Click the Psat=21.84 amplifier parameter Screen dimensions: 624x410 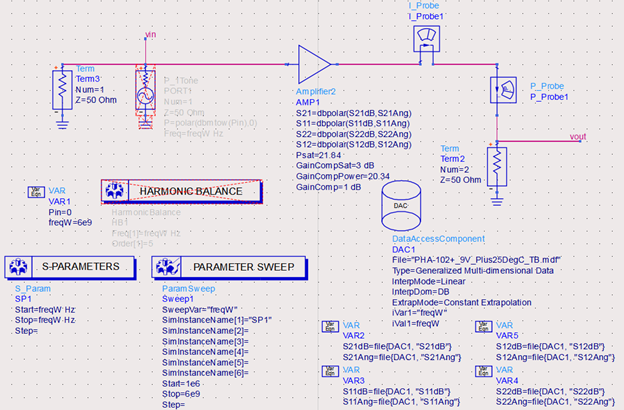318,155
